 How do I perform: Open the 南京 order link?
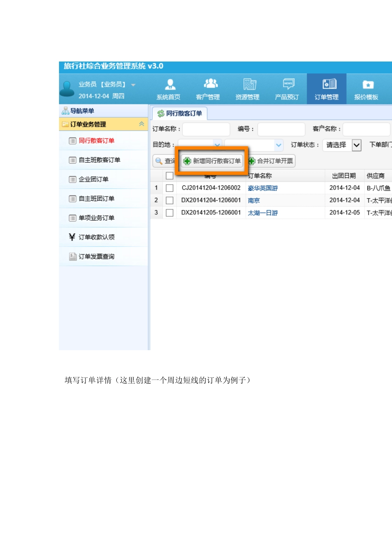click(x=254, y=201)
